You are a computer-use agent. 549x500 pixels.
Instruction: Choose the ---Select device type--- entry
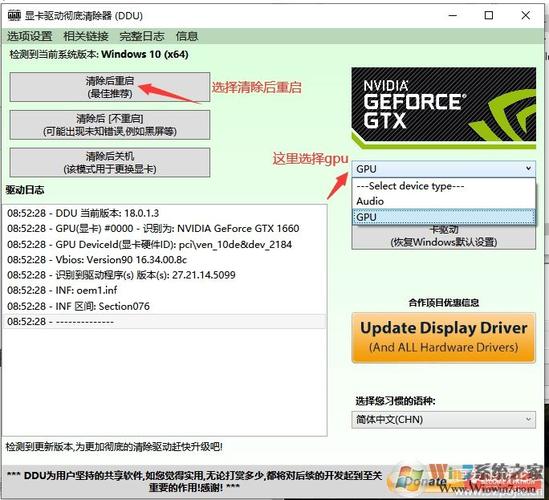click(444, 186)
